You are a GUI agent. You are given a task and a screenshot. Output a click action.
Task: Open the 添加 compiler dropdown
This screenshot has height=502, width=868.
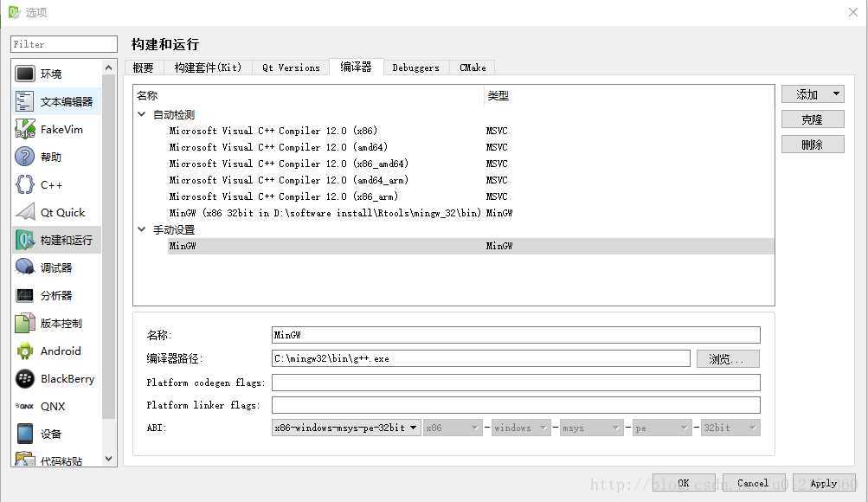[x=813, y=94]
